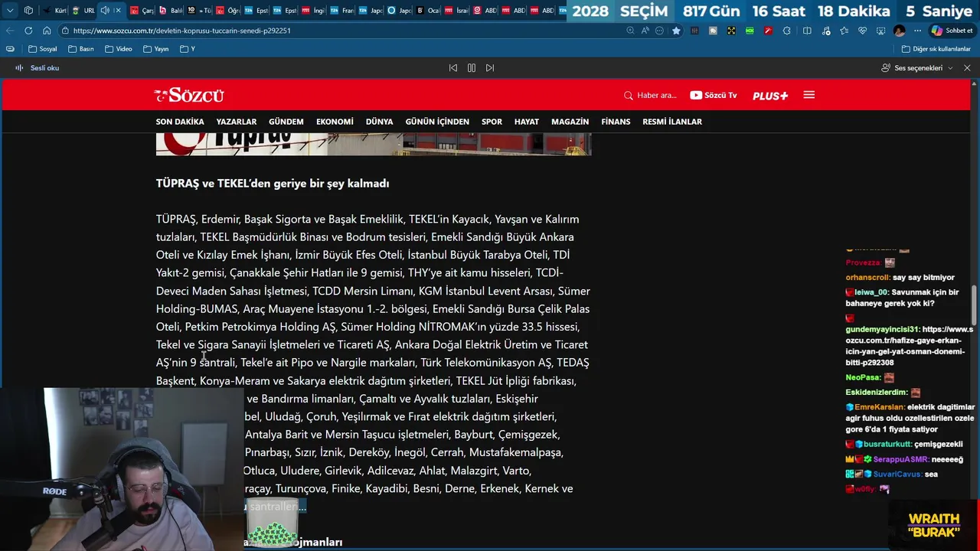Open the Yayın bookmarks folder
The image size is (980, 551).
click(x=155, y=49)
